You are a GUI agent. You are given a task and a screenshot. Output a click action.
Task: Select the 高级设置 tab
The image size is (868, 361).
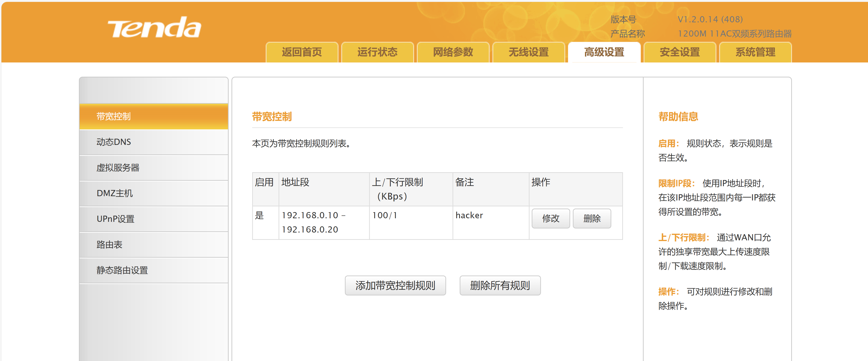tap(604, 52)
